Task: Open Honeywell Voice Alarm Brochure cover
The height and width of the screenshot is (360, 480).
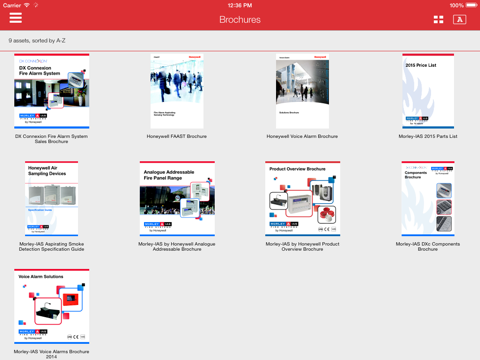Action: pyautogui.click(x=302, y=91)
